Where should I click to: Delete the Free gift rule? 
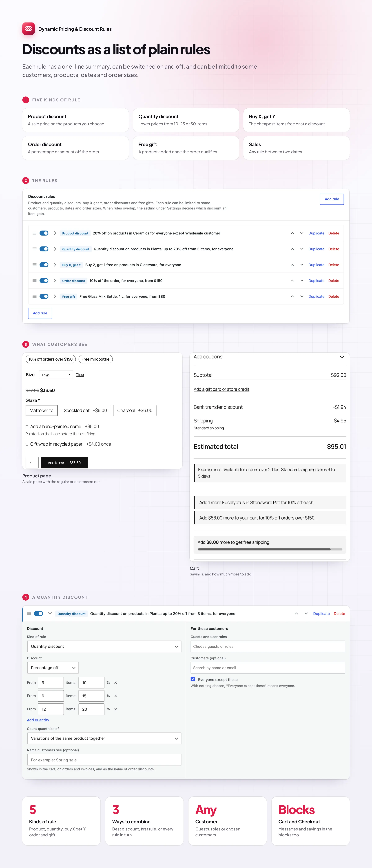point(334,297)
